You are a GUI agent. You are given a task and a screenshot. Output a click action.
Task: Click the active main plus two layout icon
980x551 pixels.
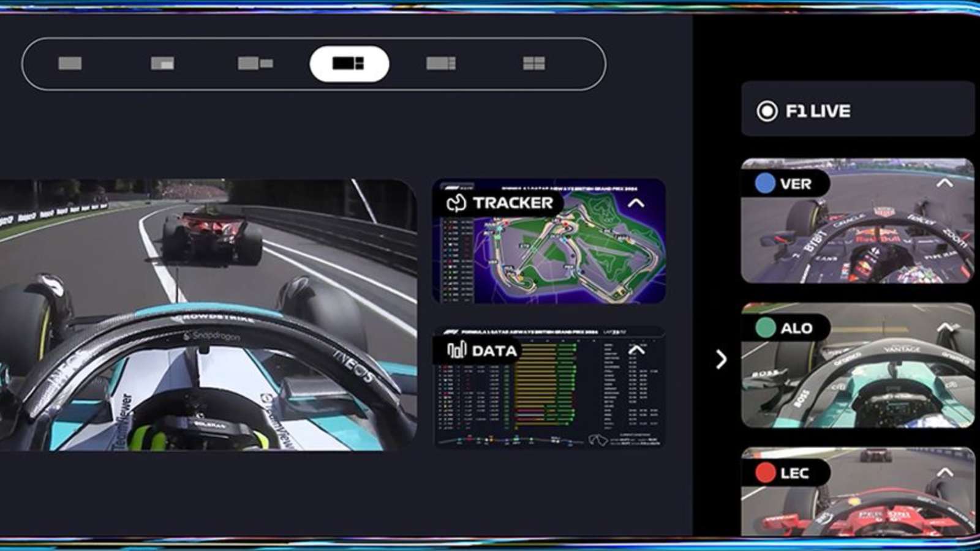pos(349,64)
